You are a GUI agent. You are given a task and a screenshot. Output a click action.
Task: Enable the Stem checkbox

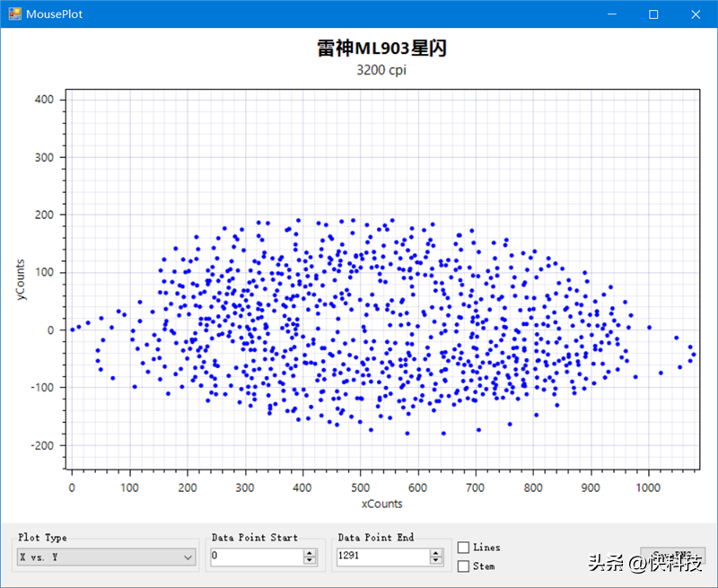[464, 566]
